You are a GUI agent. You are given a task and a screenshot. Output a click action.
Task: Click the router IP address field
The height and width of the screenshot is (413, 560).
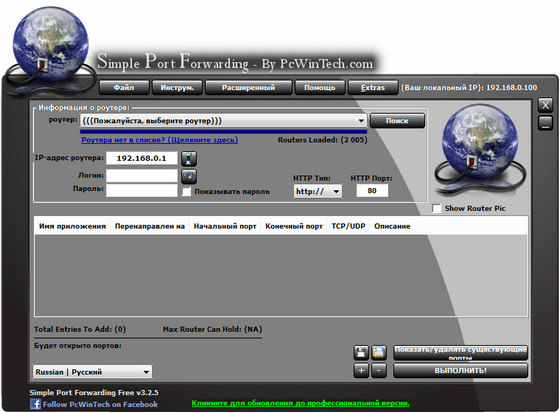[142, 158]
